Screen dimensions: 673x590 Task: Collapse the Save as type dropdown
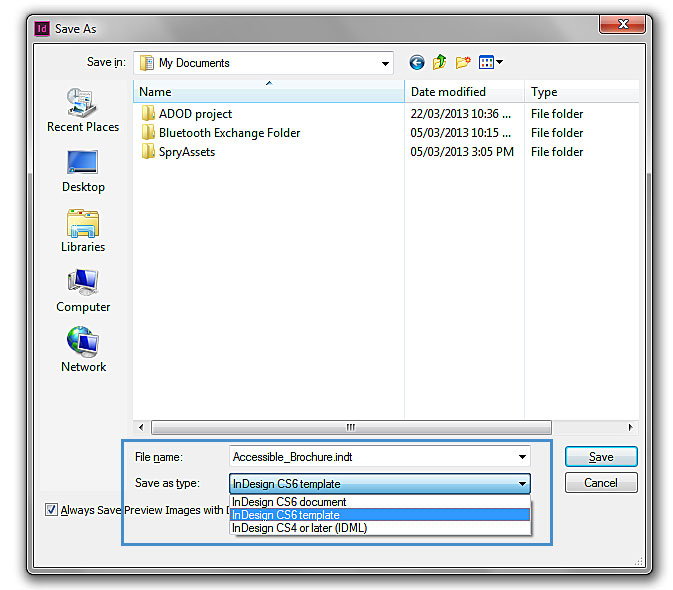[522, 484]
